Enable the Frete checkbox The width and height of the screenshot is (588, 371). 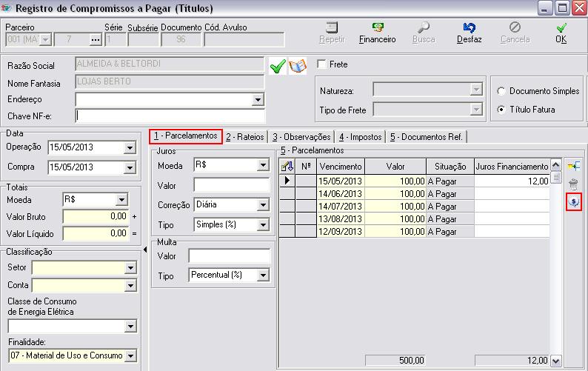(x=322, y=64)
